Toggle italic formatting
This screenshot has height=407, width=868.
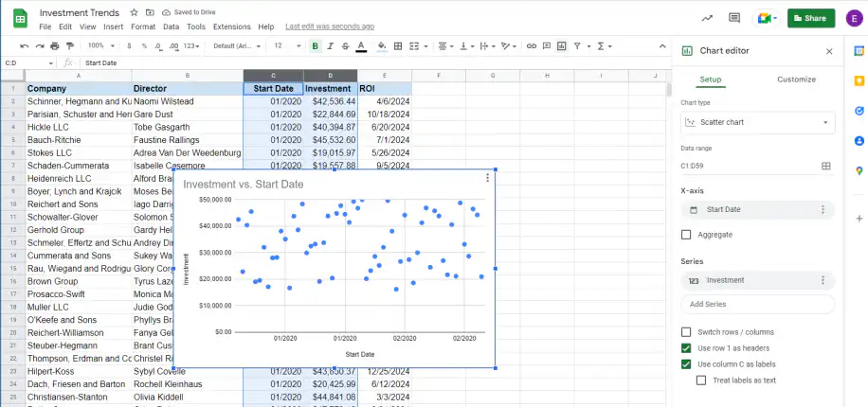pyautogui.click(x=331, y=45)
